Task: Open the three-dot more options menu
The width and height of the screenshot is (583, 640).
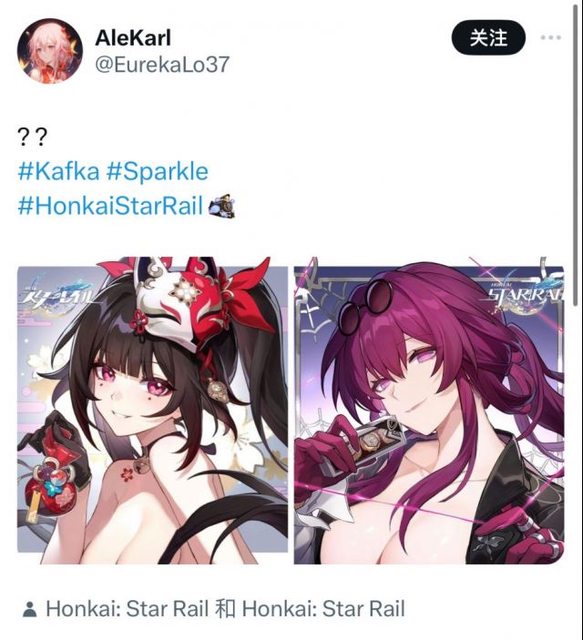Action: [551, 38]
